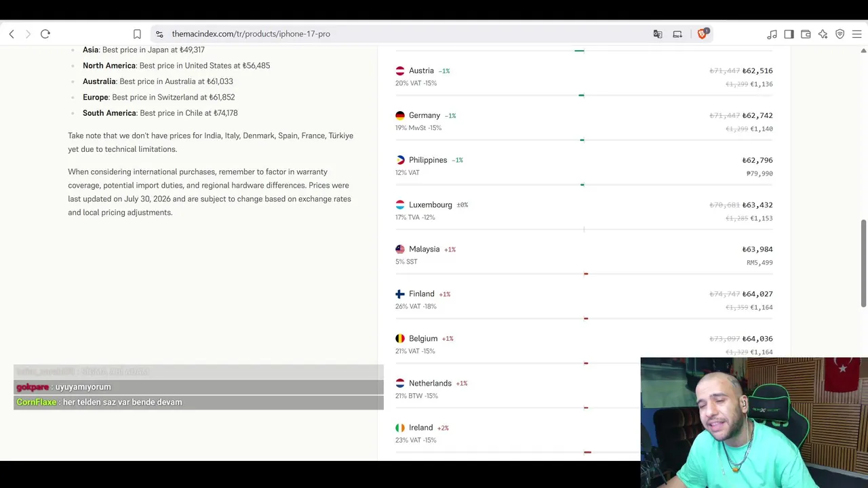Click the '5% SST' tax note
Image resolution: width=868 pixels, height=488 pixels.
pyautogui.click(x=406, y=262)
